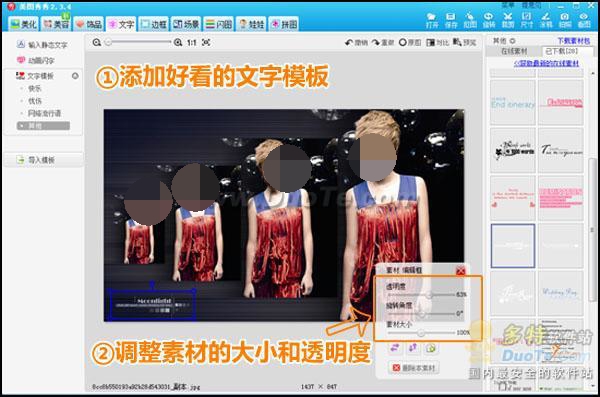The image size is (600, 397).
Task: Click the 删除本素材 button
Action: 414,368
